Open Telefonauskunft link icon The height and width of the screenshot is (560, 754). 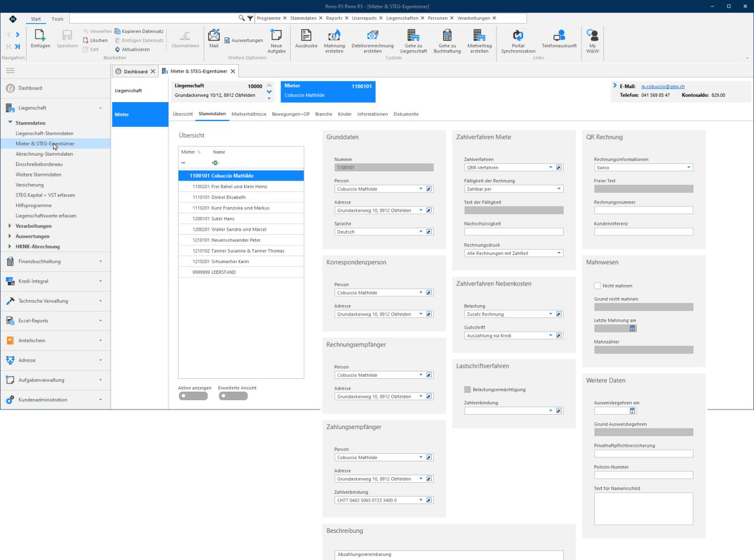point(559,35)
